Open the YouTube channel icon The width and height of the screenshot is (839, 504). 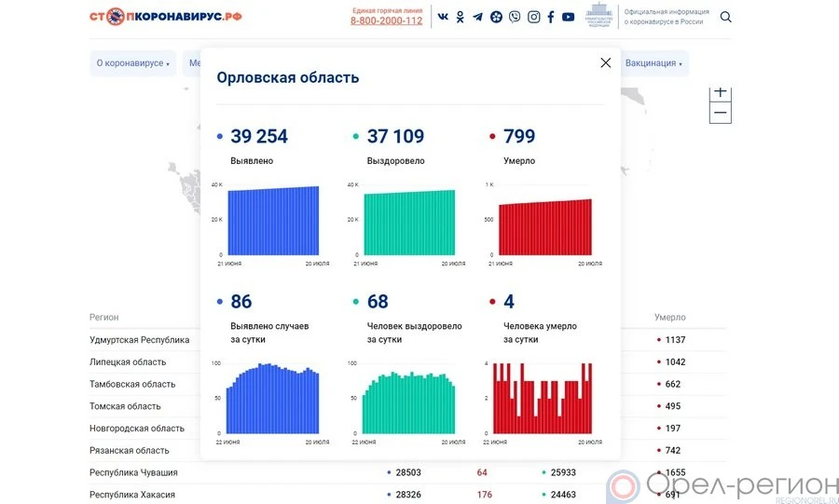click(569, 17)
